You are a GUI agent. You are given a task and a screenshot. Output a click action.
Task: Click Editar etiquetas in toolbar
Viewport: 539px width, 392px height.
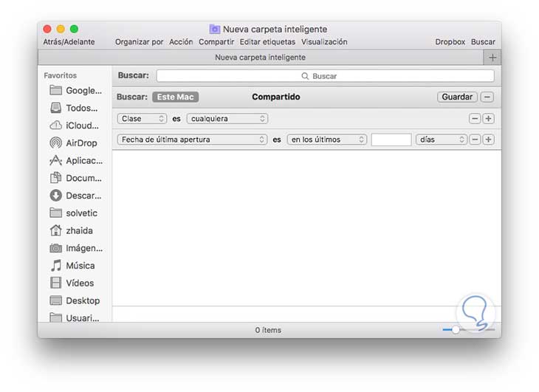267,42
